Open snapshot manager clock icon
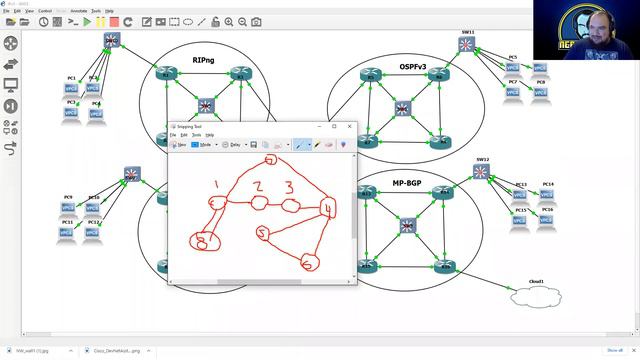 coord(43,22)
